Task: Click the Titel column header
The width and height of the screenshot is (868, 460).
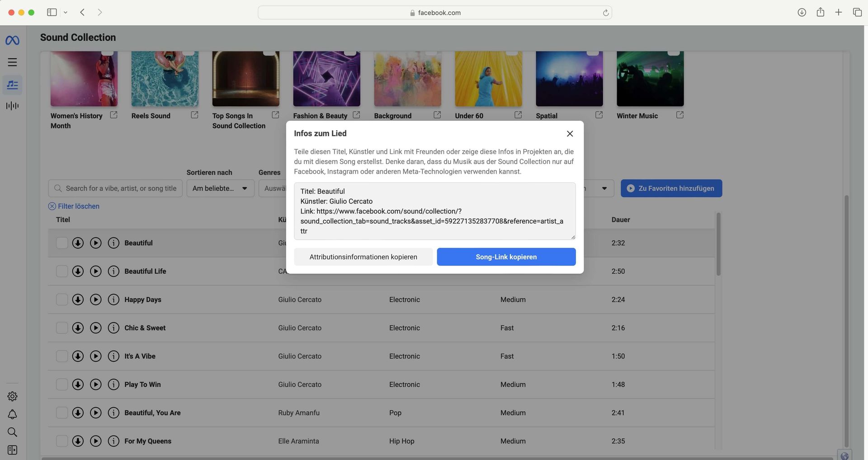Action: [63, 220]
